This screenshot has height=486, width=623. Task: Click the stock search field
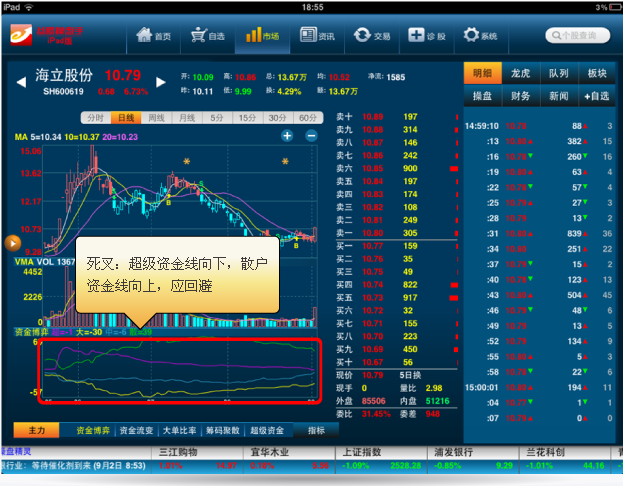point(577,36)
